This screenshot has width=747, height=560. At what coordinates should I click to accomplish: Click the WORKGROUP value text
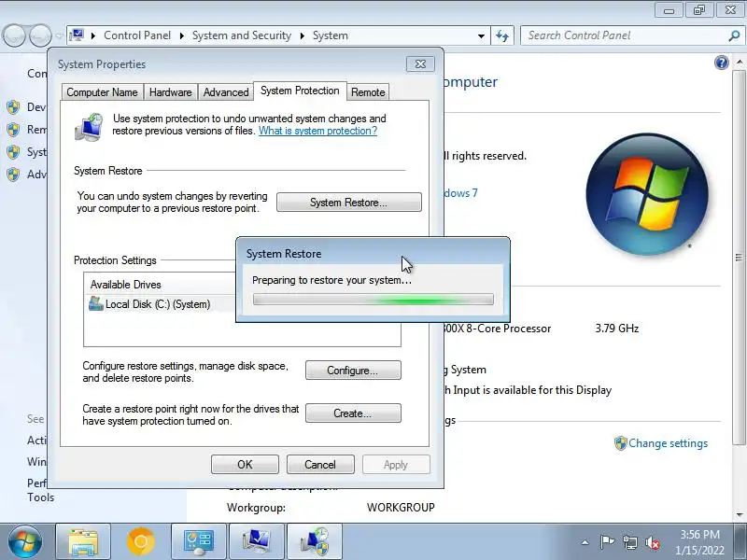coord(401,508)
